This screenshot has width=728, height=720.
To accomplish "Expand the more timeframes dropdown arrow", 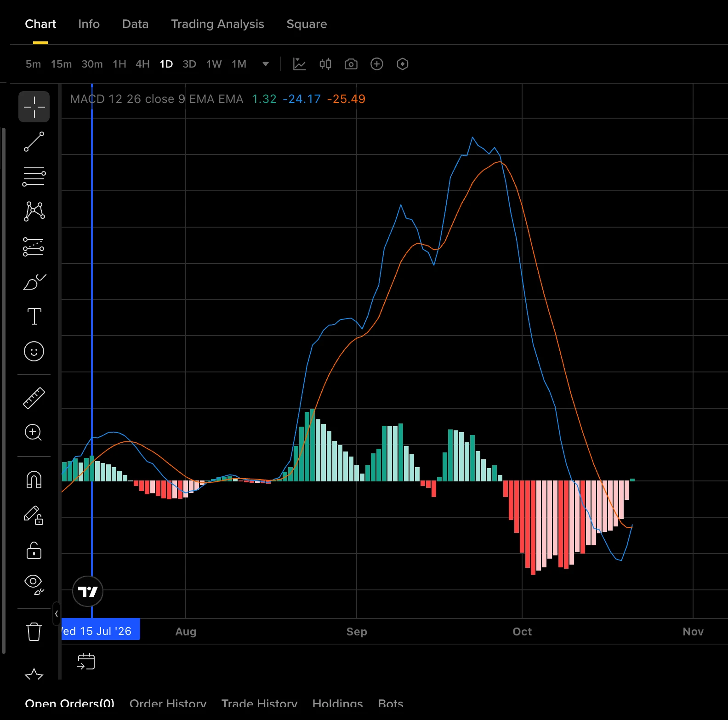I will 266,64.
